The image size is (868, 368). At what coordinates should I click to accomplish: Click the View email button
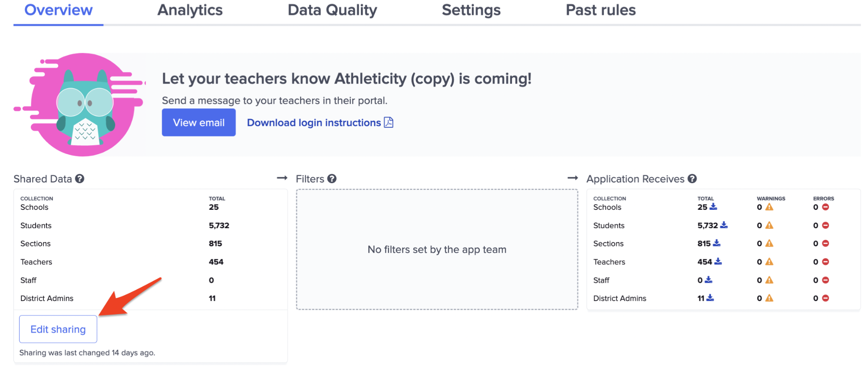(x=198, y=123)
